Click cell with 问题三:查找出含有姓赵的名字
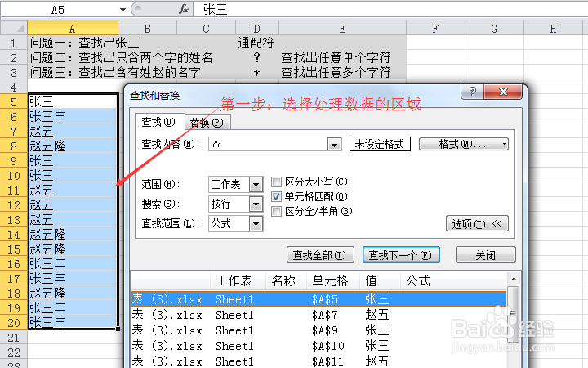 [73, 72]
